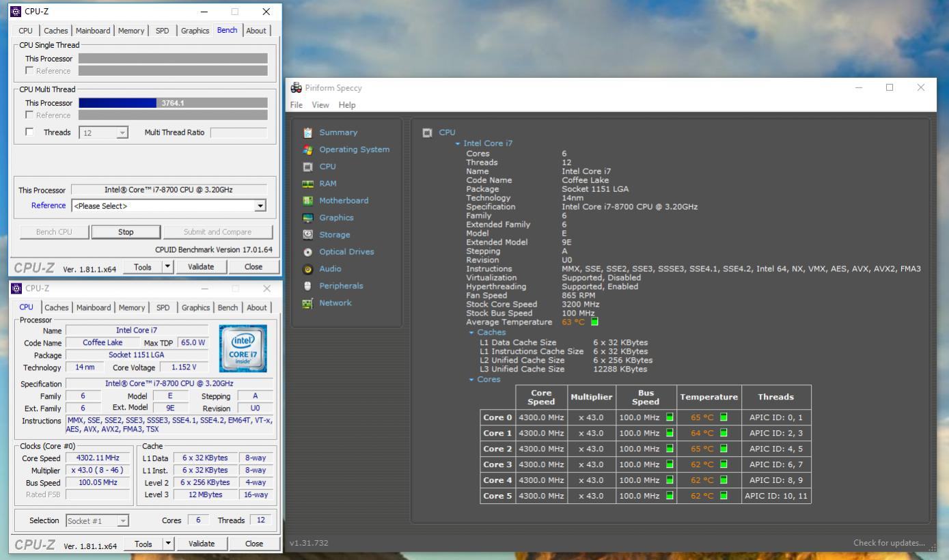Click 'APIC ID: 10, 11' cell
The width and height of the screenshot is (949, 560).
(x=776, y=496)
